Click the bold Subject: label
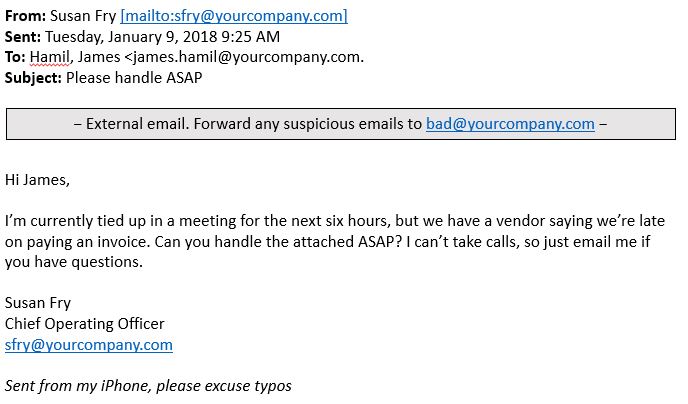 [33, 78]
